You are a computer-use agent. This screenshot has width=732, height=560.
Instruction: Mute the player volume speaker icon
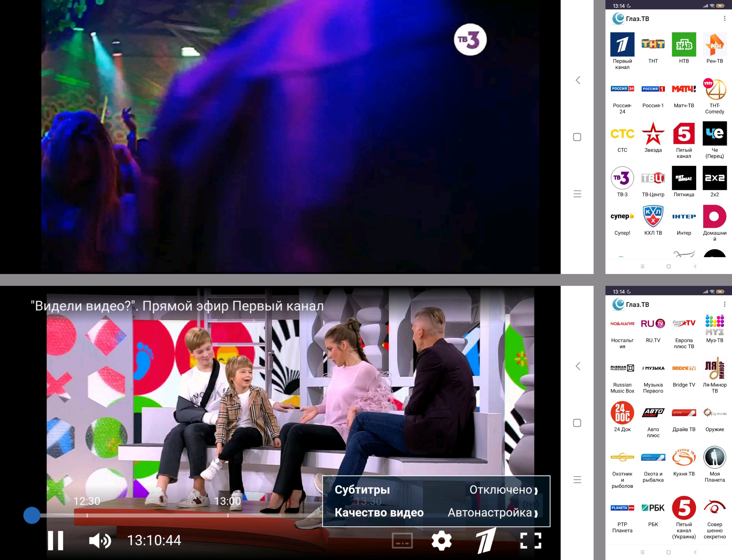click(x=100, y=540)
